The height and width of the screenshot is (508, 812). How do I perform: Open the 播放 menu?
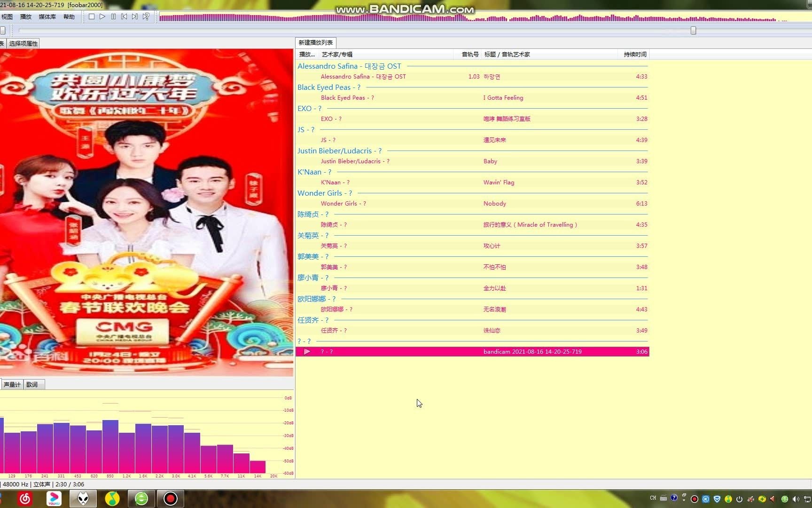point(25,16)
